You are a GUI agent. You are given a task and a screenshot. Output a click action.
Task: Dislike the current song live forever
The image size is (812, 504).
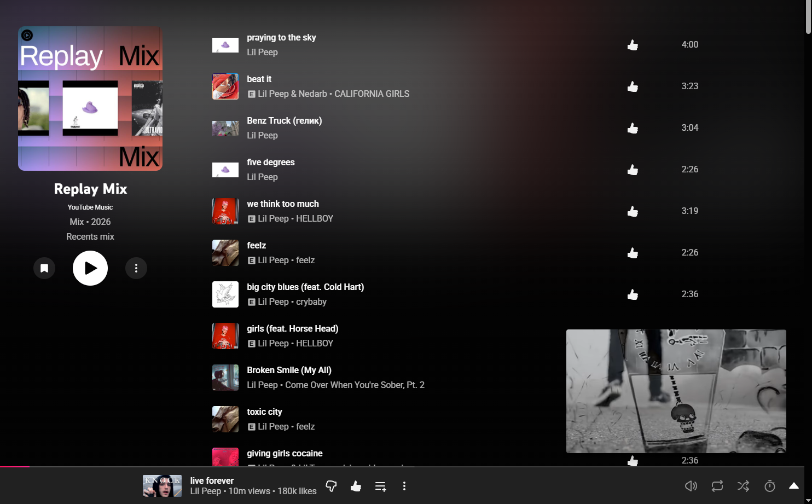tap(331, 486)
